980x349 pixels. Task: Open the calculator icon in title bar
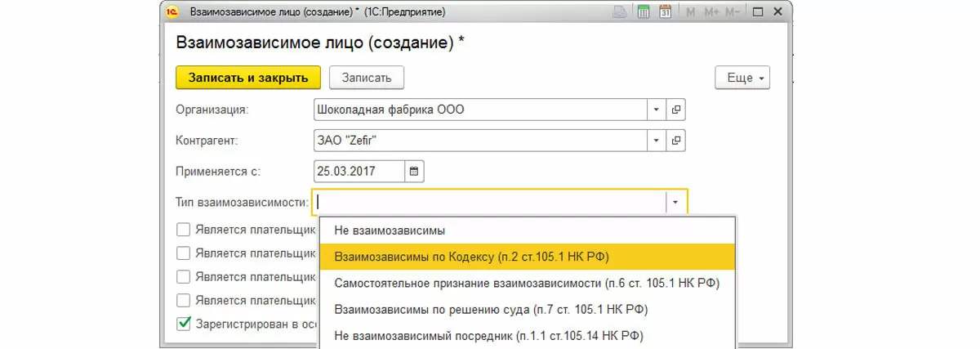pyautogui.click(x=644, y=12)
